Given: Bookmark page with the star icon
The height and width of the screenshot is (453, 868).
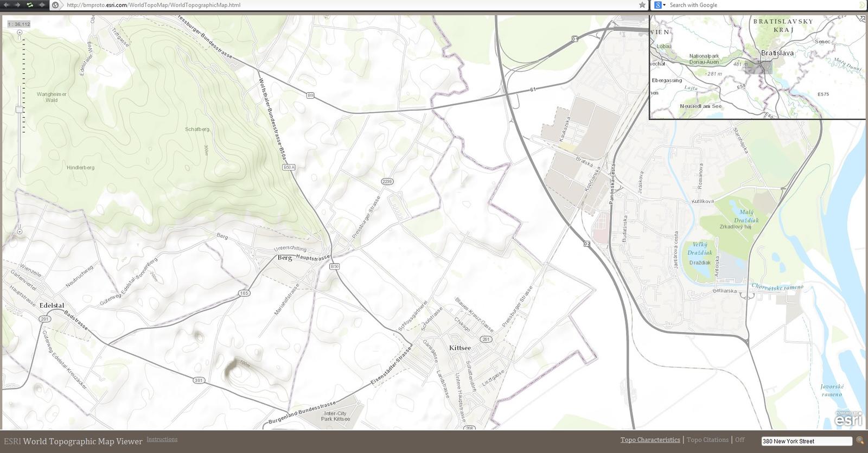Looking at the screenshot, I should tap(642, 5).
